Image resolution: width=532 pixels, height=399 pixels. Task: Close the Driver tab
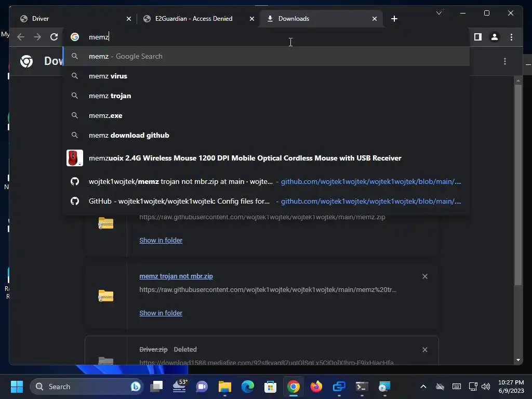tap(129, 19)
